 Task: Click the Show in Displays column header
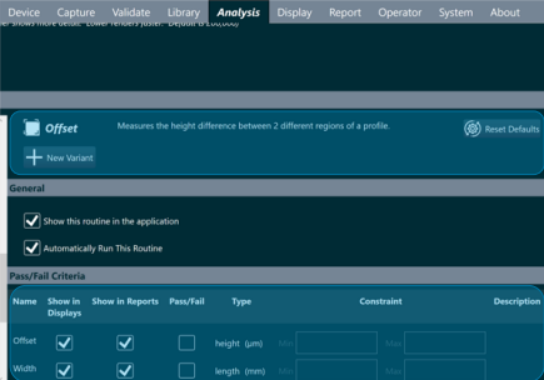(64, 307)
